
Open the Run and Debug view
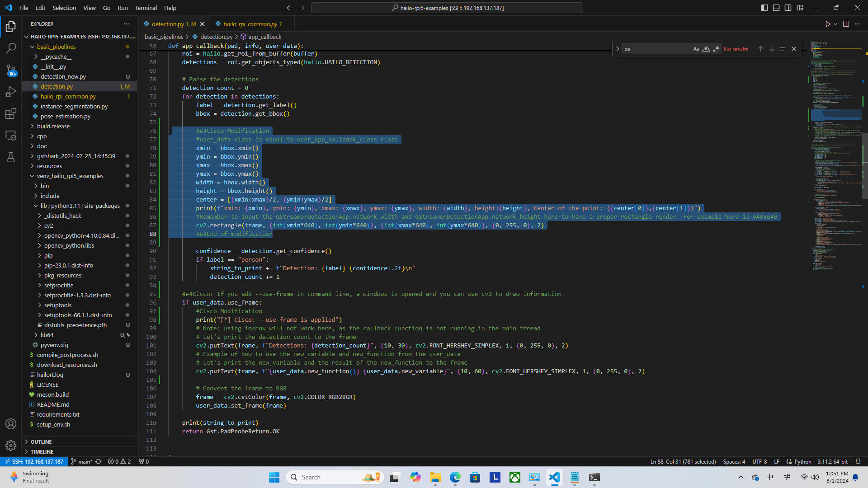click(x=11, y=92)
